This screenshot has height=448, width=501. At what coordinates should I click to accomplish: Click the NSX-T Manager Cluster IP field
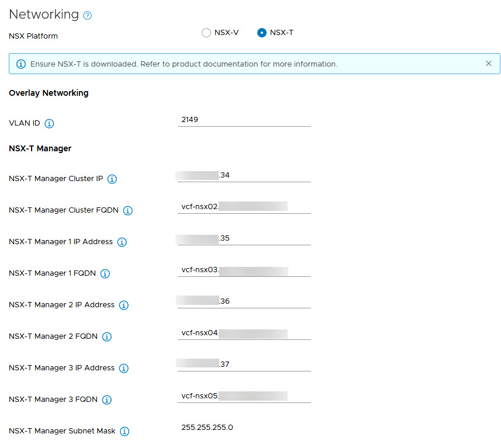click(x=244, y=175)
